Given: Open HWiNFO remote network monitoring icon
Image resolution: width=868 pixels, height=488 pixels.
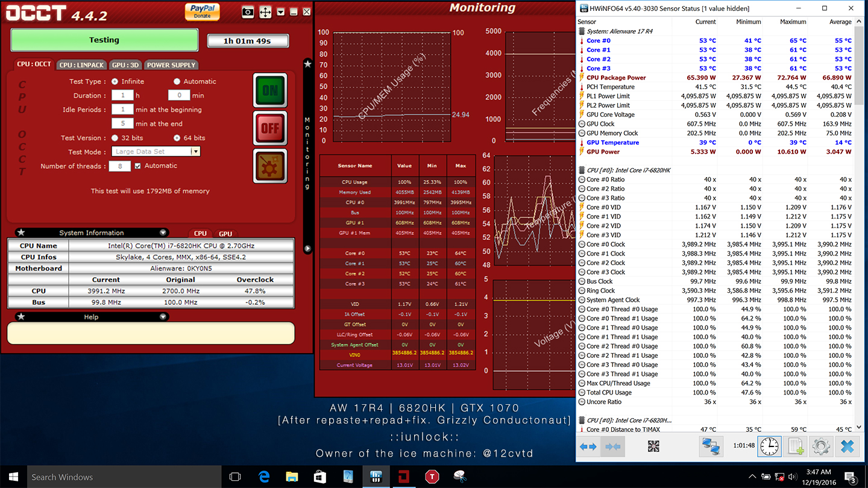Looking at the screenshot, I should point(711,446).
